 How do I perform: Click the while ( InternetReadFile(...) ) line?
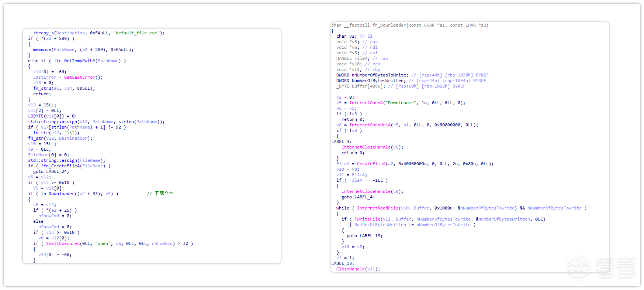click(x=461, y=208)
